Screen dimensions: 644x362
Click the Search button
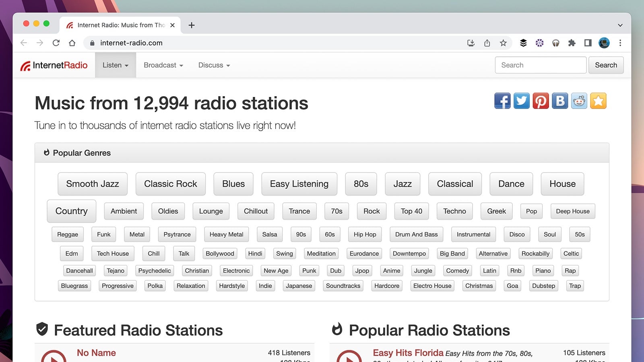point(606,65)
